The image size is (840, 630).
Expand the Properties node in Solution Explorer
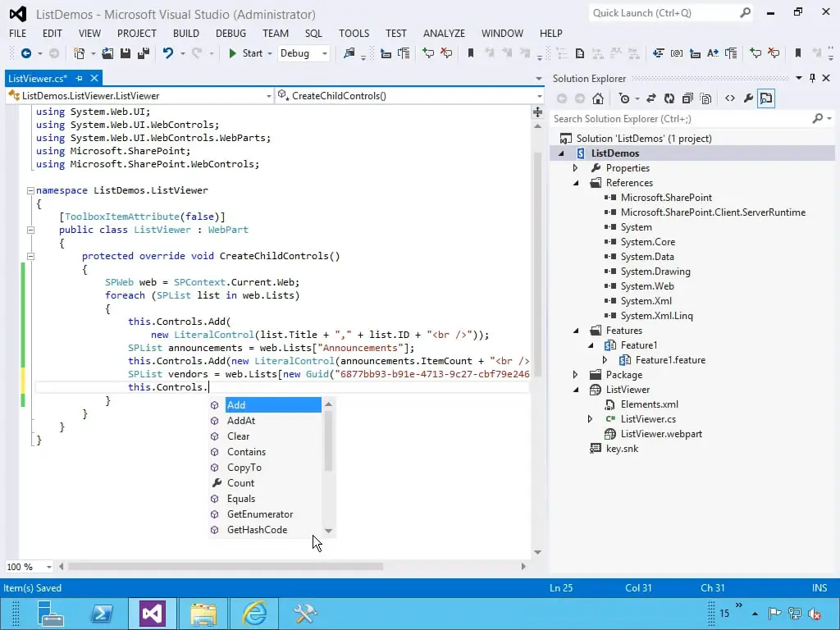(x=575, y=168)
